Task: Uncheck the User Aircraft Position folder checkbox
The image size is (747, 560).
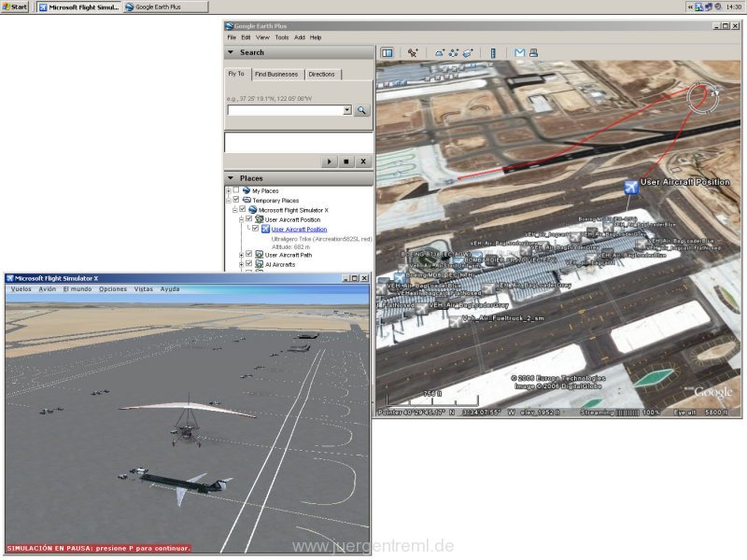Action: (x=248, y=219)
